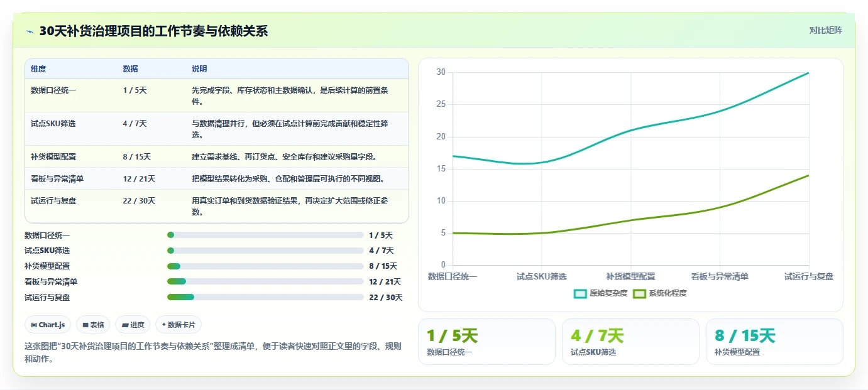Click the "4 / 7天" data card
This screenshot has height=390, width=868.
[x=630, y=342]
